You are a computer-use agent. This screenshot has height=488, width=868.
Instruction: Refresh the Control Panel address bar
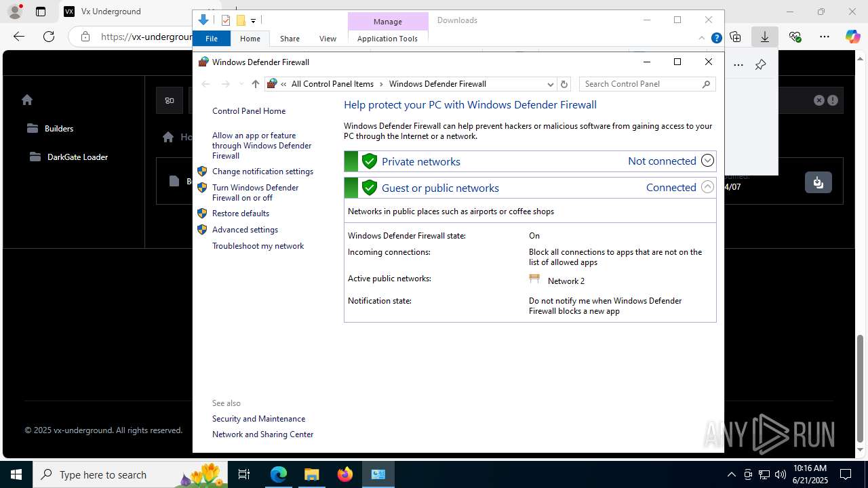pos(564,84)
